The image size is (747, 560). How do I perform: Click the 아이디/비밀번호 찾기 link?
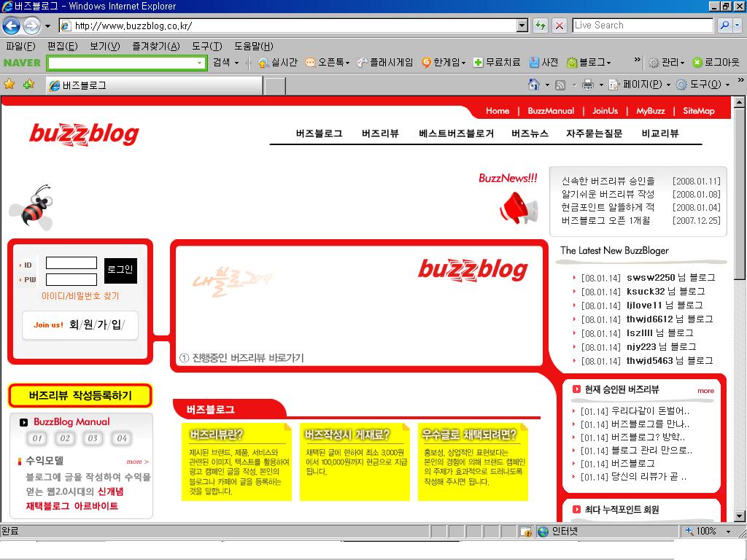pyautogui.click(x=80, y=296)
